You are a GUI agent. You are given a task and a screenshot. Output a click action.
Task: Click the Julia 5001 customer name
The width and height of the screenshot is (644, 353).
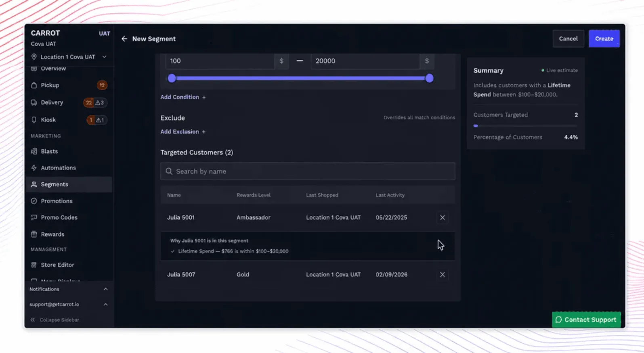coord(181,217)
